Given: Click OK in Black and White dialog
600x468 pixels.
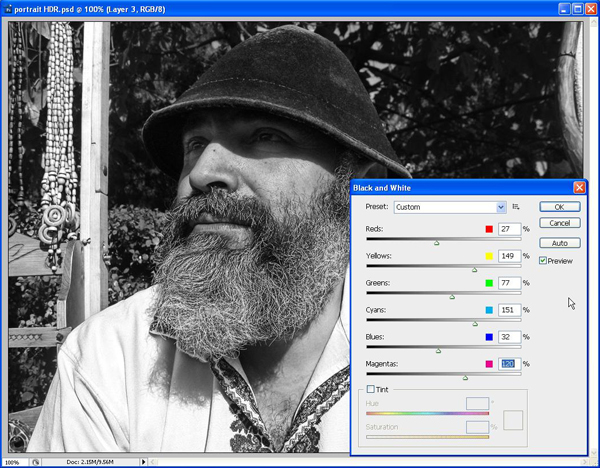Looking at the screenshot, I should point(559,207).
